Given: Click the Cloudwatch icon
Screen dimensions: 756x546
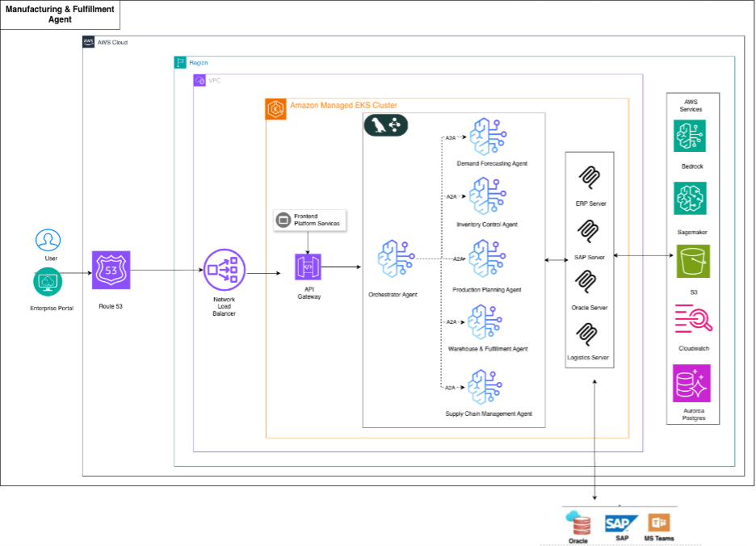Looking at the screenshot, I should point(693,320).
